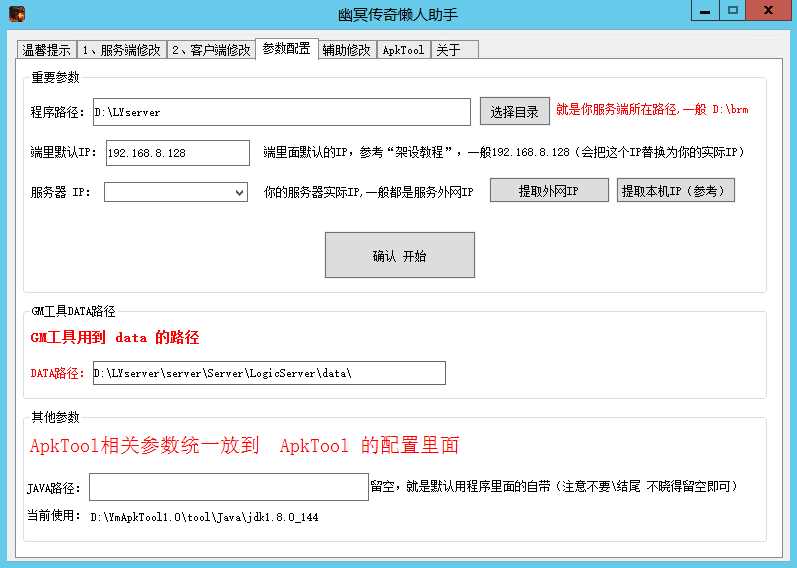The height and width of the screenshot is (568, 797).
Task: Click the app icon in the title bar
Action: coord(16,13)
